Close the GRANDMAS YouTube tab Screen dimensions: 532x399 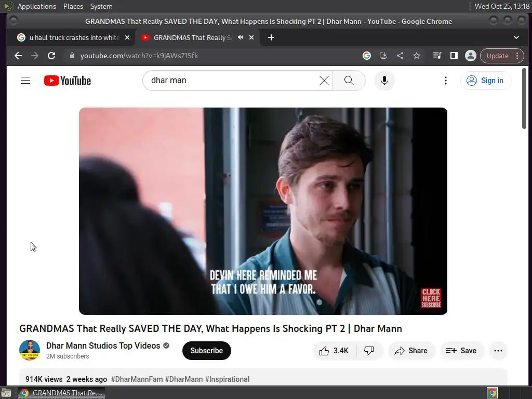(x=251, y=37)
